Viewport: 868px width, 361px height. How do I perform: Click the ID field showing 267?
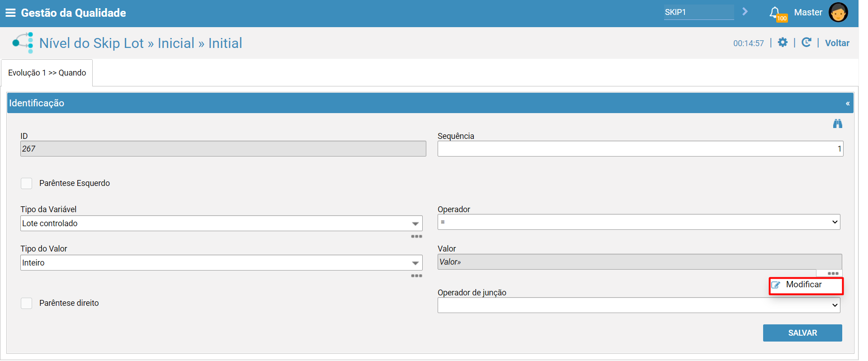(223, 149)
